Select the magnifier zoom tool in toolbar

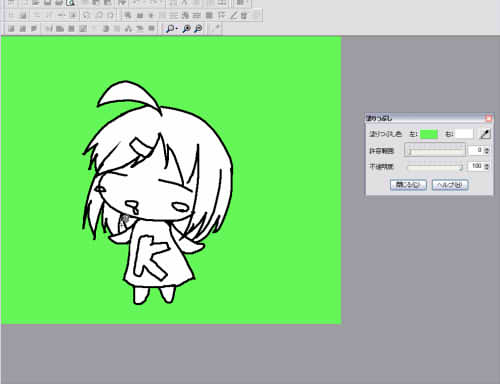point(170,29)
